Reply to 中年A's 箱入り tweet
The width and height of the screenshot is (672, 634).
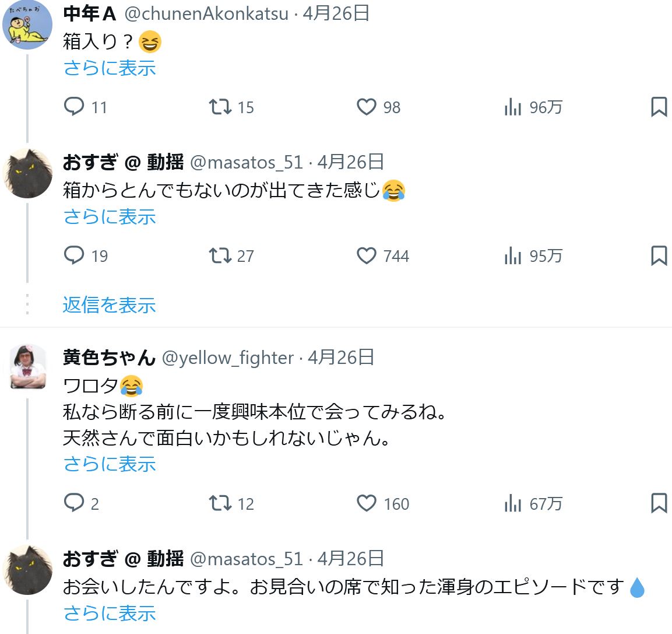(74, 107)
